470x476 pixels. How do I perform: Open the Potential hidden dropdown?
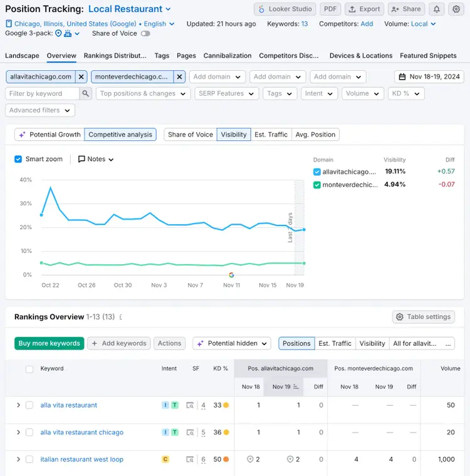(x=232, y=344)
